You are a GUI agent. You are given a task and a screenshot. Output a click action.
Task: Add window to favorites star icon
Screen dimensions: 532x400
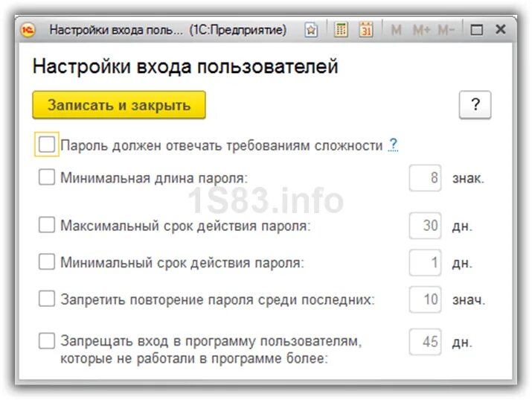click(x=311, y=31)
